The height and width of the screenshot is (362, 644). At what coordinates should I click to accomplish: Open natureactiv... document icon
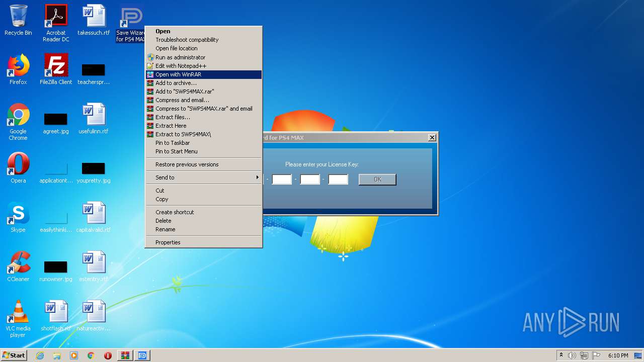[x=94, y=316]
